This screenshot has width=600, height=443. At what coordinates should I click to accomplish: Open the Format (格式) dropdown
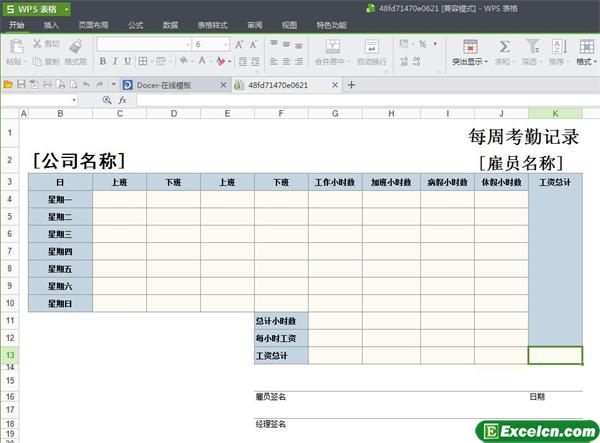click(x=587, y=52)
